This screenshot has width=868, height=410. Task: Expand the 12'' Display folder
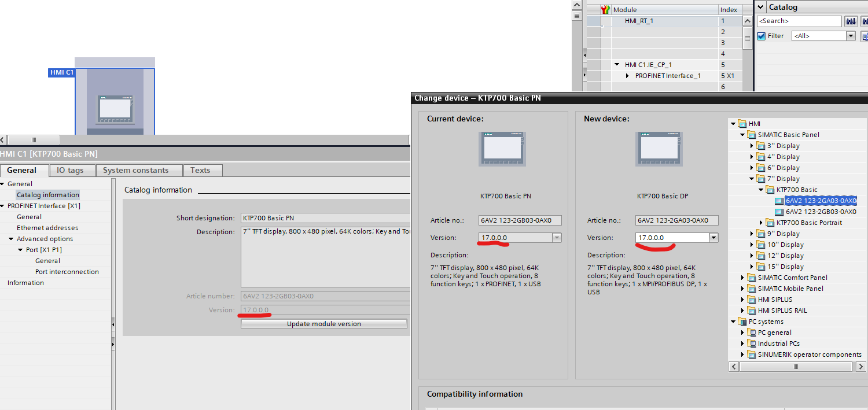pyautogui.click(x=752, y=256)
